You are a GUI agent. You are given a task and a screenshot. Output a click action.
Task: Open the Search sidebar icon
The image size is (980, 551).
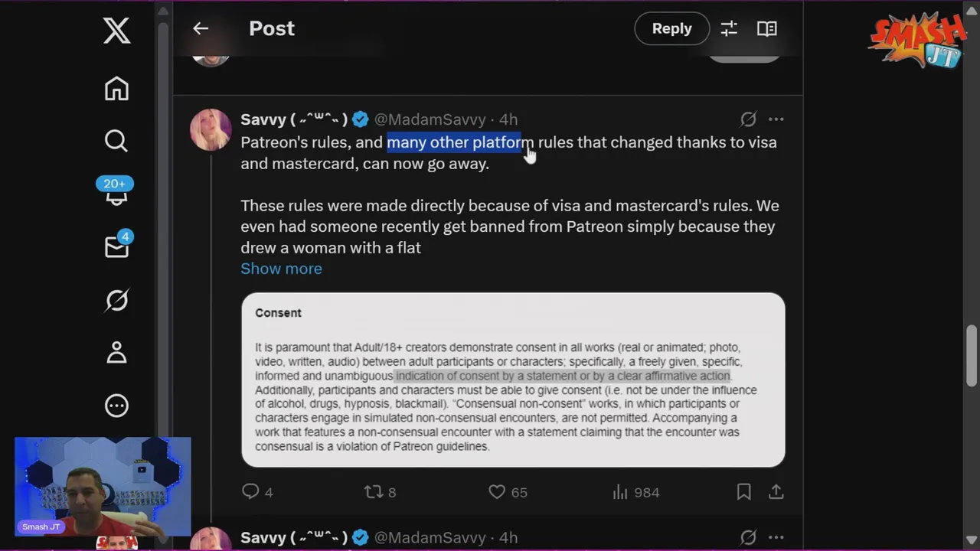coord(116,141)
